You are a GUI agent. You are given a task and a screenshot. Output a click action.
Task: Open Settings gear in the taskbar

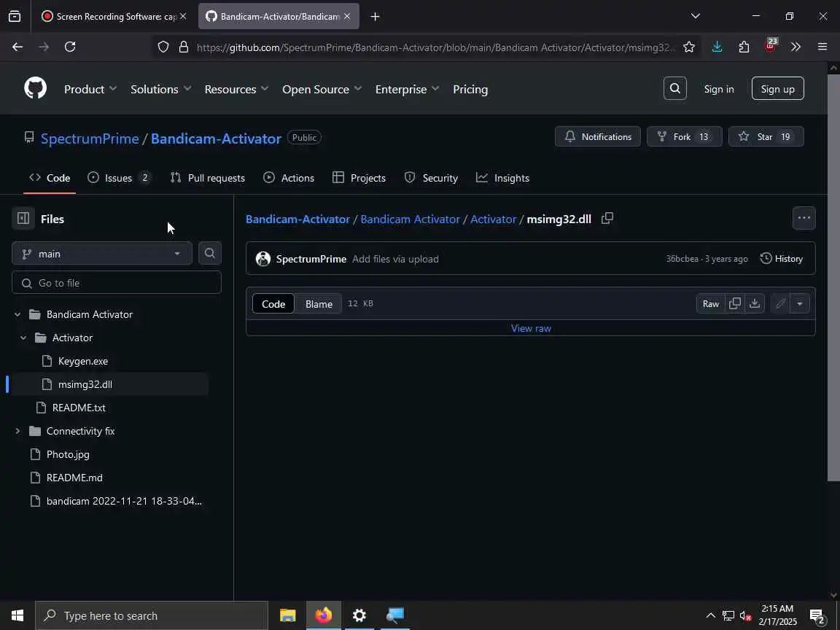pos(359,615)
